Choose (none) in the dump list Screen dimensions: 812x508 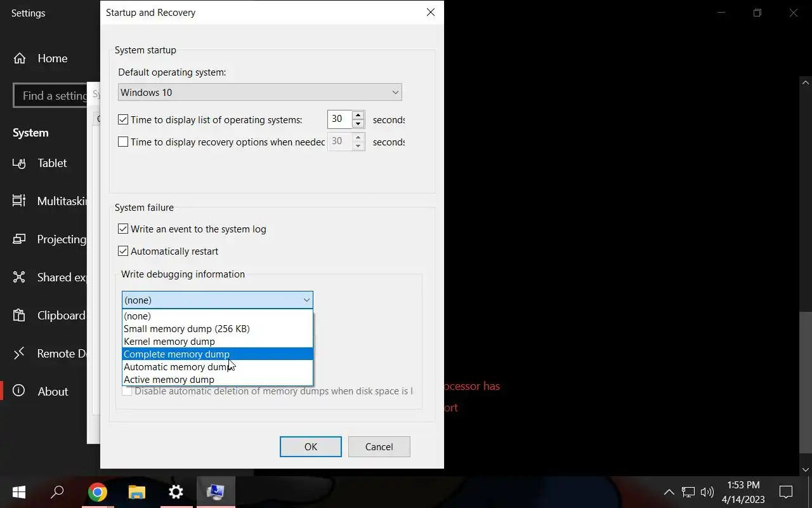coord(218,316)
